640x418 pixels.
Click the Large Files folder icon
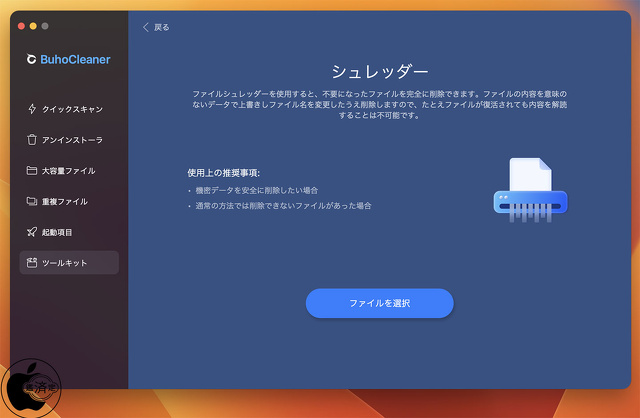click(x=32, y=170)
